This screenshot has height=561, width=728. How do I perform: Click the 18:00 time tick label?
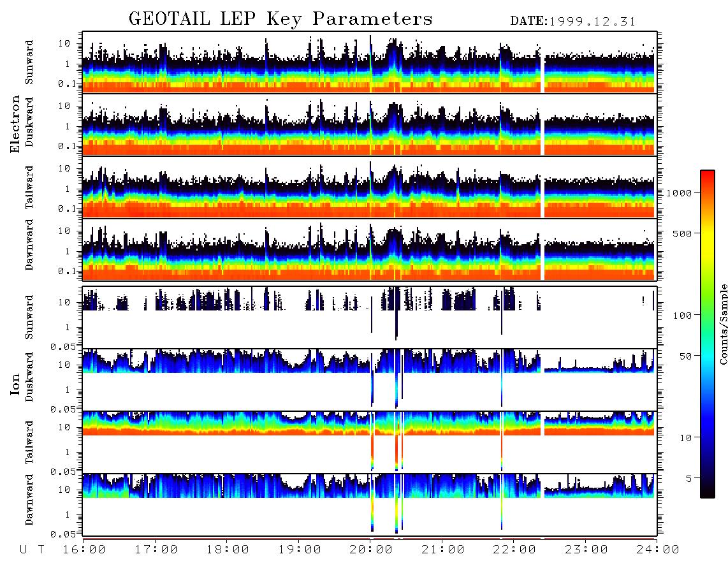228,550
